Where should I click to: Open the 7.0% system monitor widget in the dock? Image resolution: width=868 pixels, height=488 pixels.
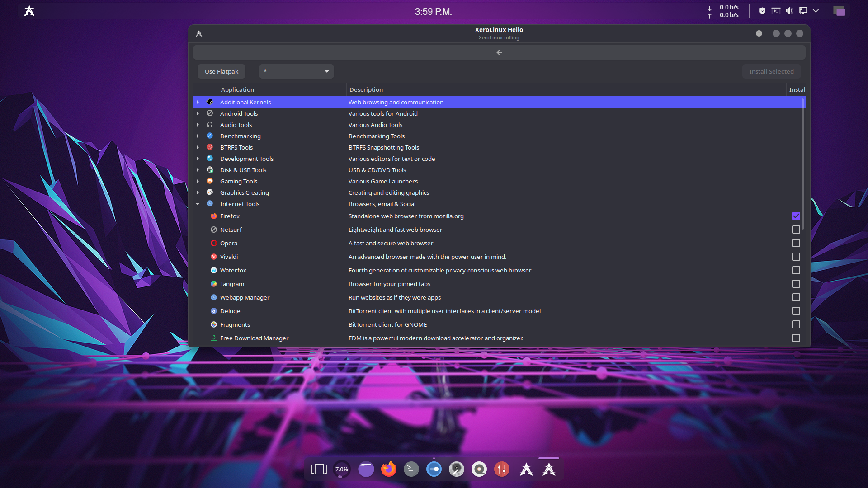point(342,469)
